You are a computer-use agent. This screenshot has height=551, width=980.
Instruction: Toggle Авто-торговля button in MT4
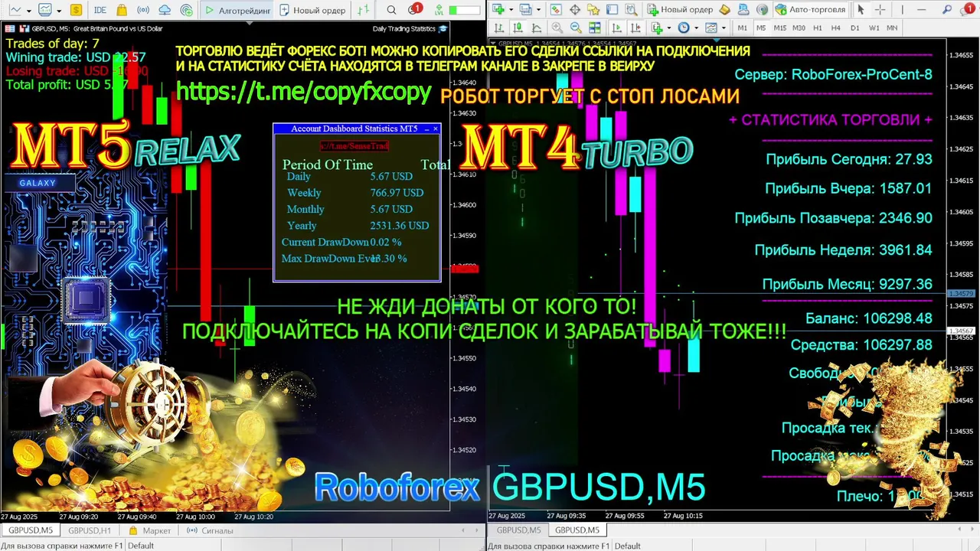point(811,10)
